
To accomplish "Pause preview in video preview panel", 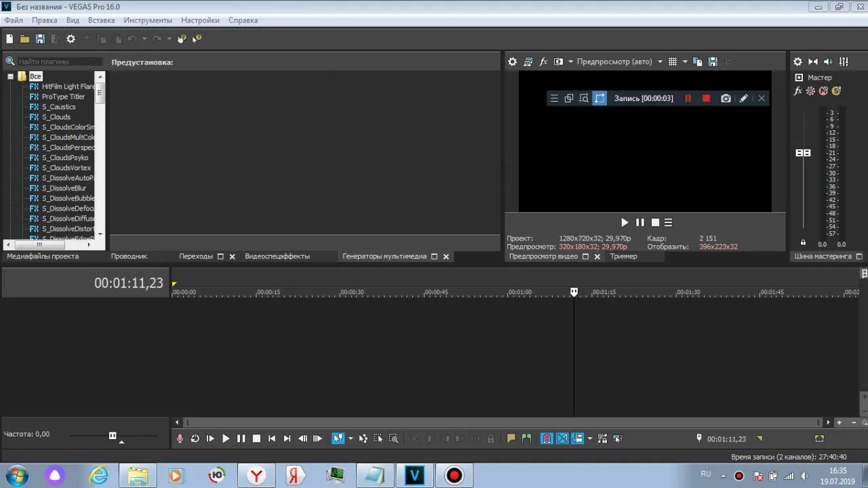I will [x=640, y=222].
